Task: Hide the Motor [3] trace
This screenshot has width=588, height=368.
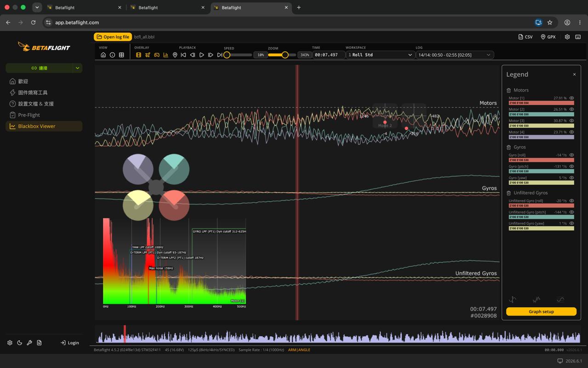Action: 572,121
